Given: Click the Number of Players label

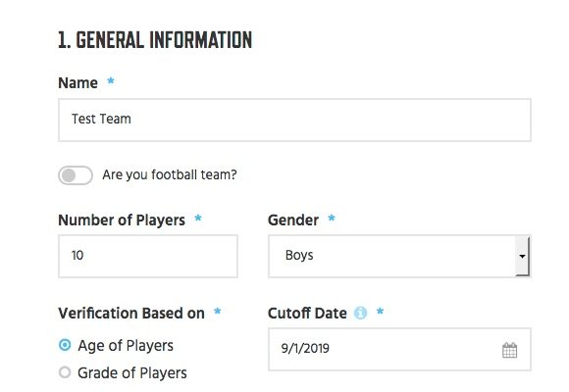Looking at the screenshot, I should coord(122,220).
